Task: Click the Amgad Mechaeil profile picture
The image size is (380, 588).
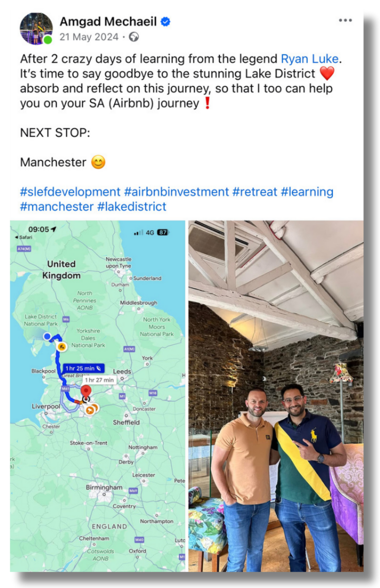Action: pos(36,28)
